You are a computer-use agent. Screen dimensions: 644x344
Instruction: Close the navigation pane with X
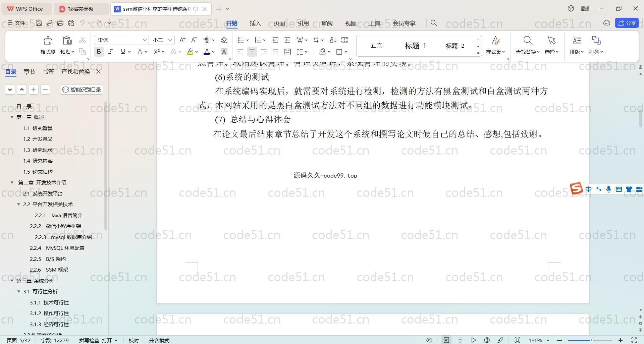click(98, 71)
